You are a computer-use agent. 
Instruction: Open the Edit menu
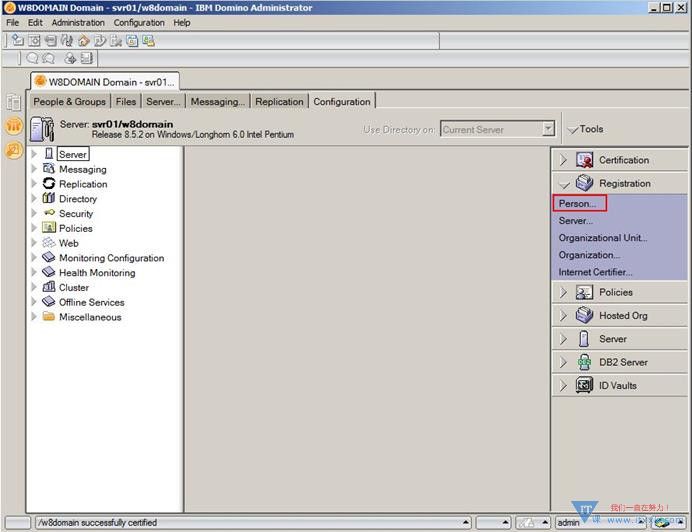(x=35, y=23)
